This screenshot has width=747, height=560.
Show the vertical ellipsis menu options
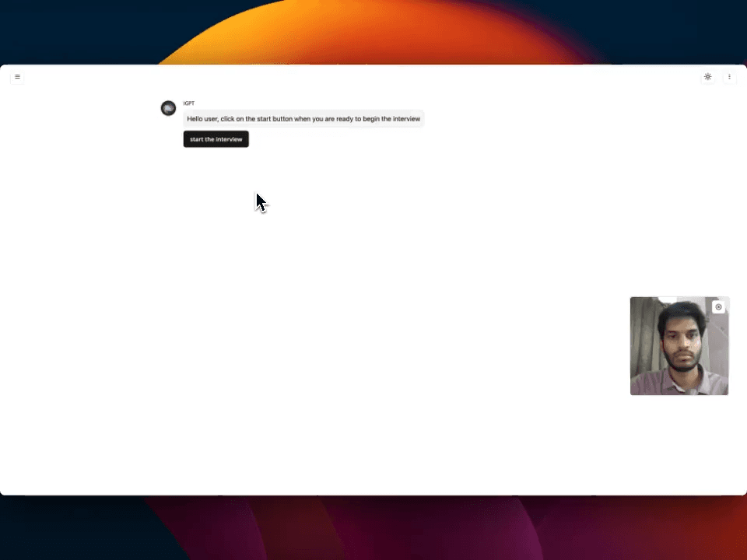[729, 77]
